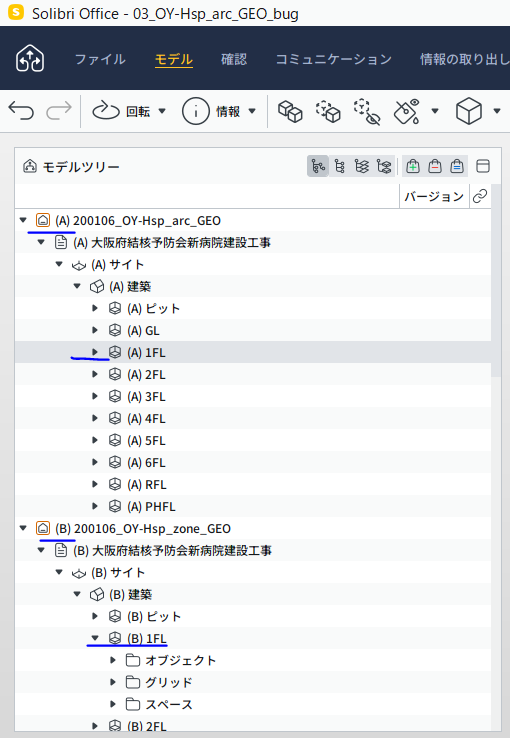Click the paint bucket with eye icon
Viewport: 510px width, 738px height.
point(406,112)
